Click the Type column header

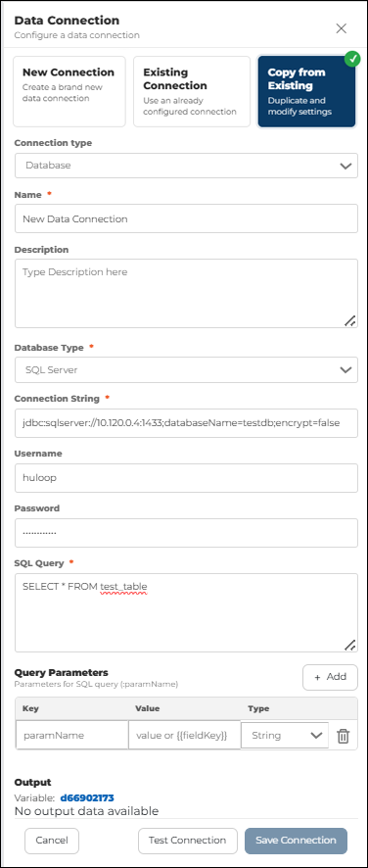coord(258,708)
